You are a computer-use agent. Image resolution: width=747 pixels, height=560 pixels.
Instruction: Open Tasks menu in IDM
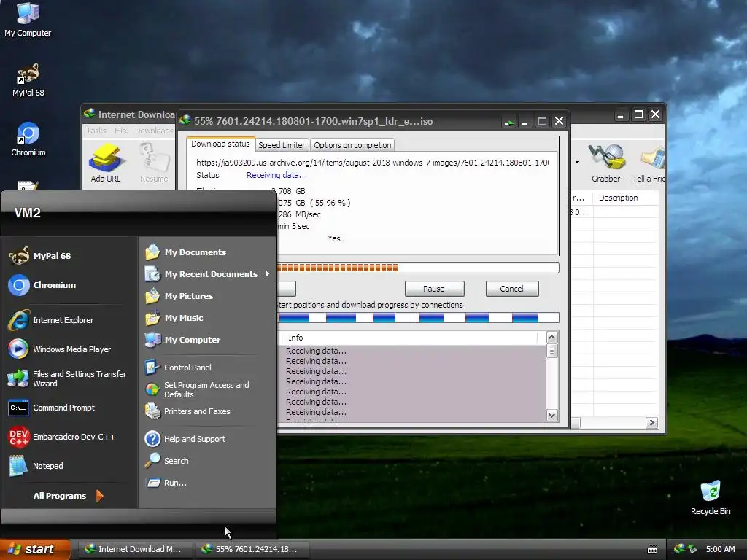(96, 131)
